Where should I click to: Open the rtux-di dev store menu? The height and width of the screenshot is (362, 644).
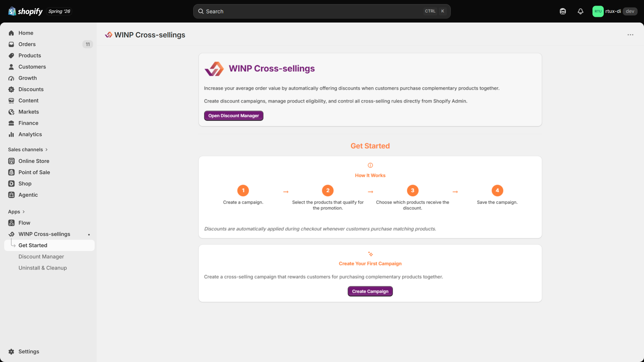(615, 11)
